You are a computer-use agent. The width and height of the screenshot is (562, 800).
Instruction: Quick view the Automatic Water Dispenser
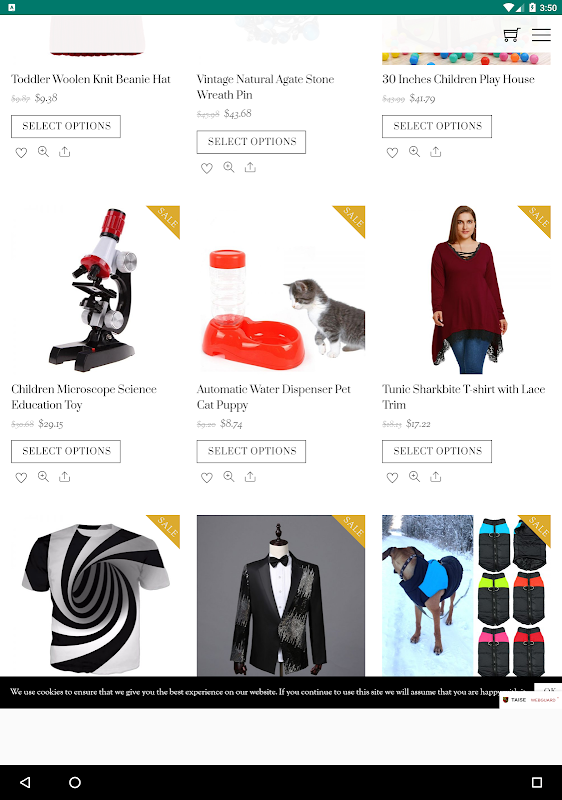229,477
